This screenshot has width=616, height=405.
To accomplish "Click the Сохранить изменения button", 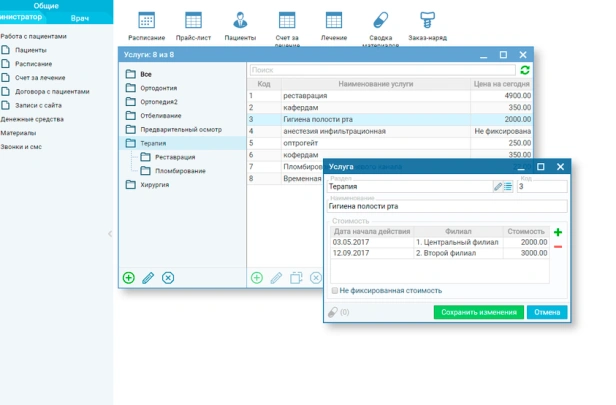I will [478, 313].
